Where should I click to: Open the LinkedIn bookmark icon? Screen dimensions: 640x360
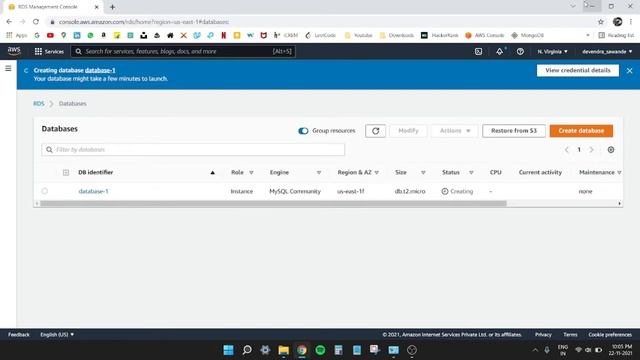tap(77, 36)
